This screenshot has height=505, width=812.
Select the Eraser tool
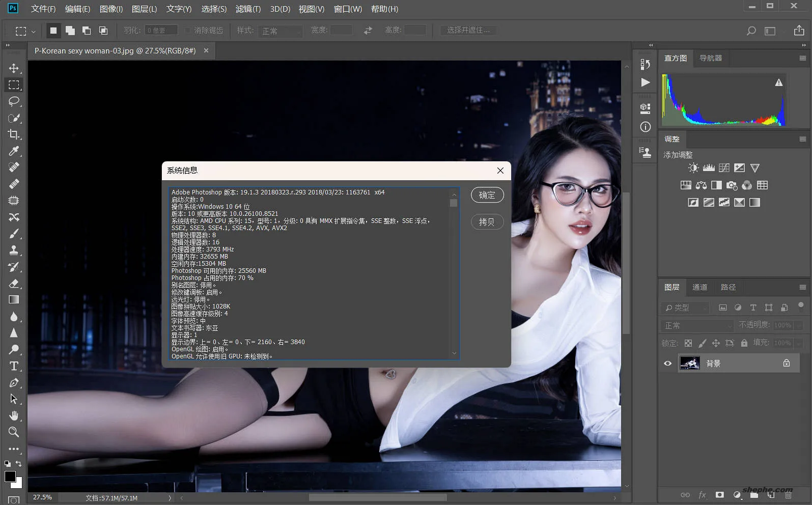[x=14, y=284]
